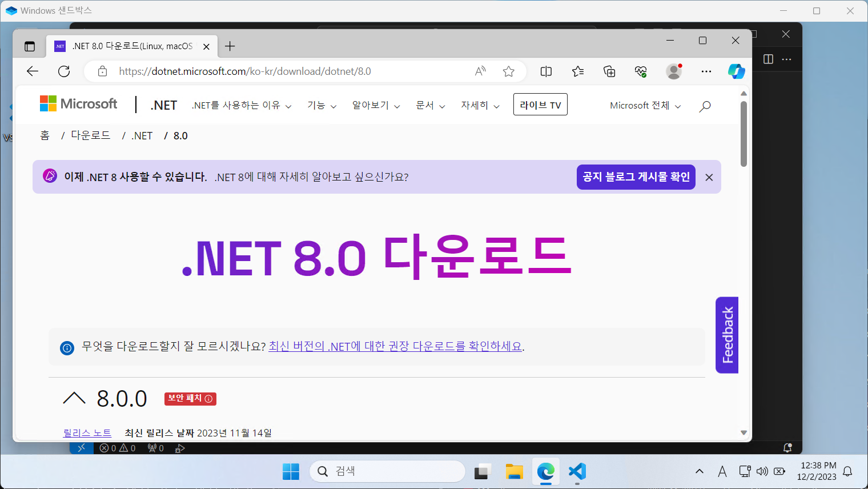
Task: Click the IME language indicator A
Action: click(722, 471)
